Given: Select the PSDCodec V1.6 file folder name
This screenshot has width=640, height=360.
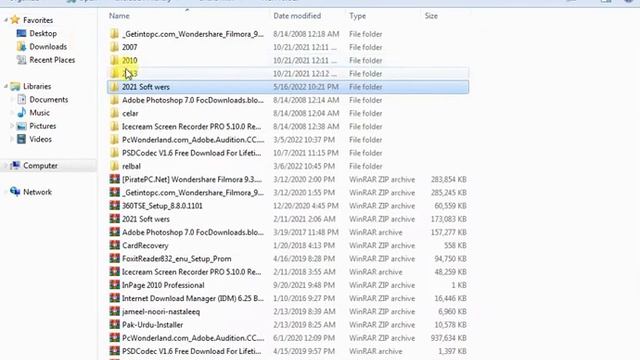Looking at the screenshot, I should (x=191, y=153).
